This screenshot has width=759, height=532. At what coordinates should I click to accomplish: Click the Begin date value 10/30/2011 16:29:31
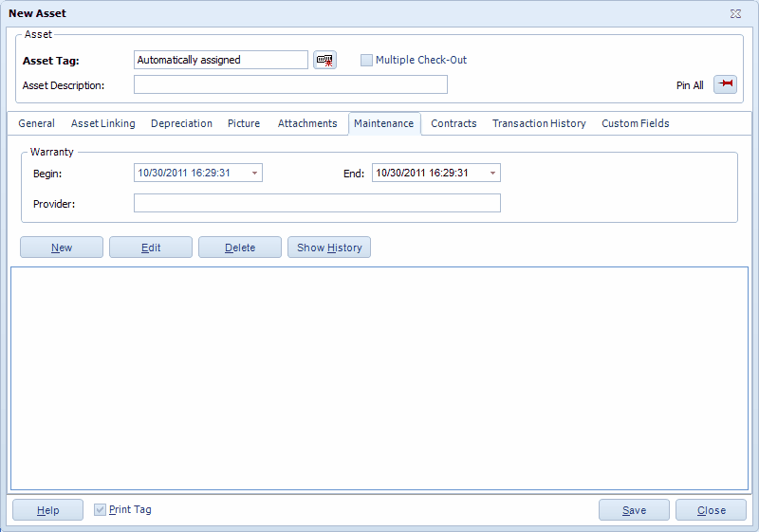click(184, 174)
